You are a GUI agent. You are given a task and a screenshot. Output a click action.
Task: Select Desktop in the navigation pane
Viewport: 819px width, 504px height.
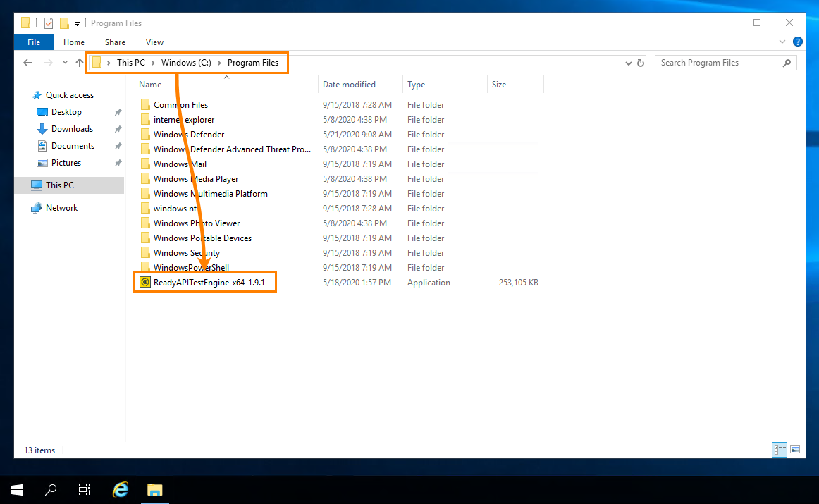click(66, 112)
